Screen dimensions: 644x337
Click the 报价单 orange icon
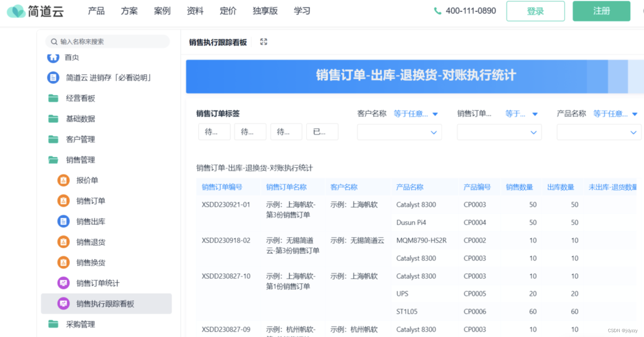tap(63, 180)
